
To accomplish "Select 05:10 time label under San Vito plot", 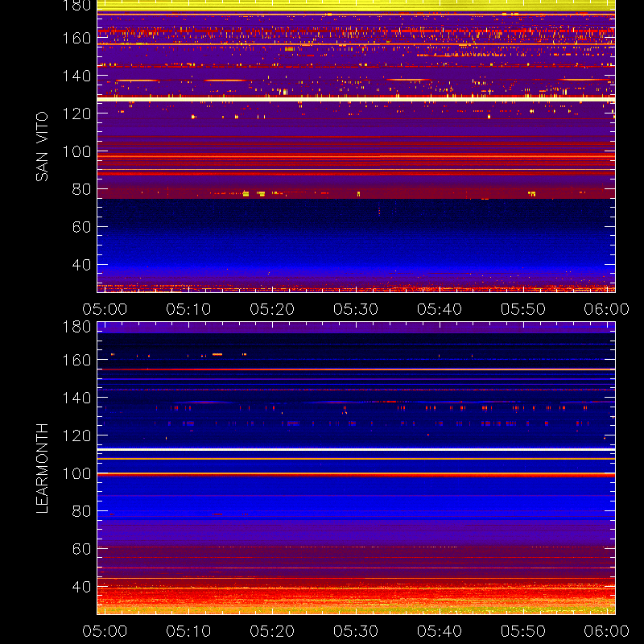I will click(x=188, y=309).
